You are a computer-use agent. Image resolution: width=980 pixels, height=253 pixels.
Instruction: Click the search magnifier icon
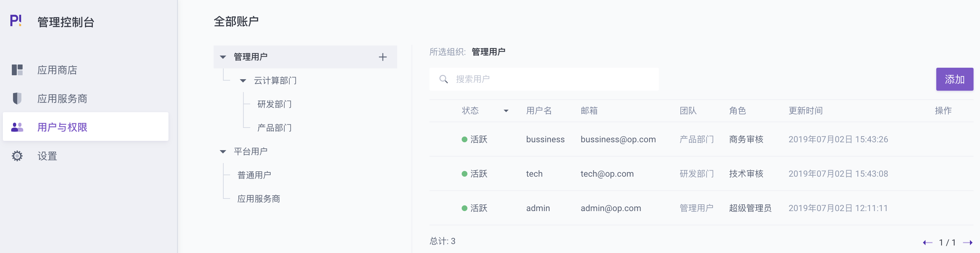(444, 79)
